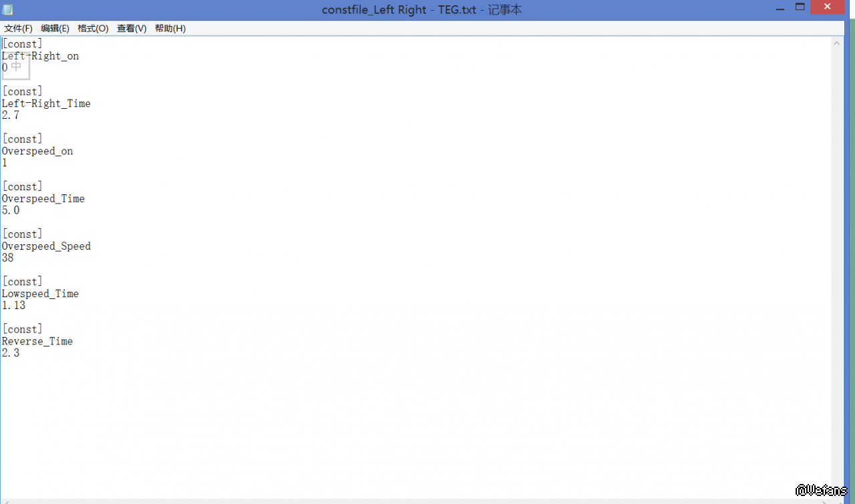Click the value 1.13

point(13,306)
